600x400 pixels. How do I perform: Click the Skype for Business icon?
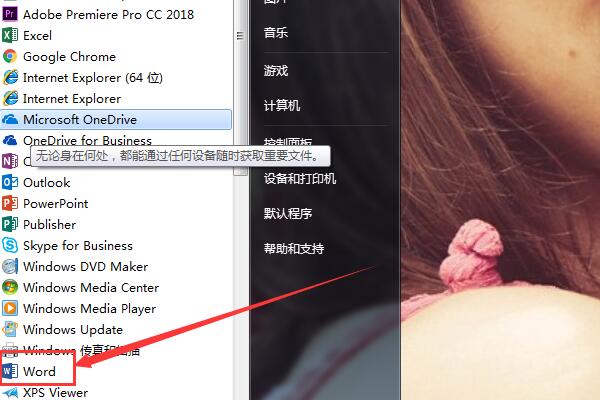(x=10, y=245)
